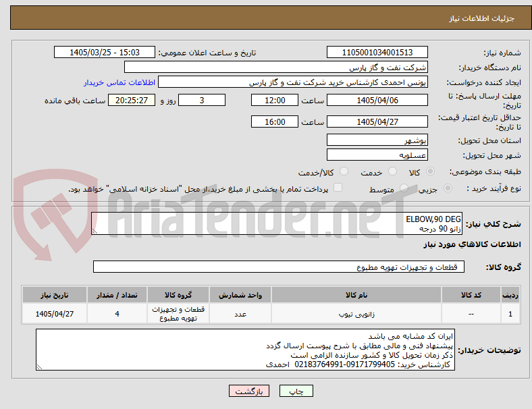
Task: Click the delivery city field عسلویه
Action: (377, 155)
